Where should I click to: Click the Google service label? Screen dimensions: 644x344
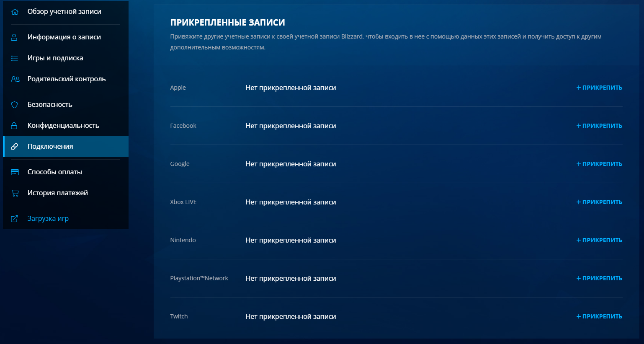coord(180,164)
